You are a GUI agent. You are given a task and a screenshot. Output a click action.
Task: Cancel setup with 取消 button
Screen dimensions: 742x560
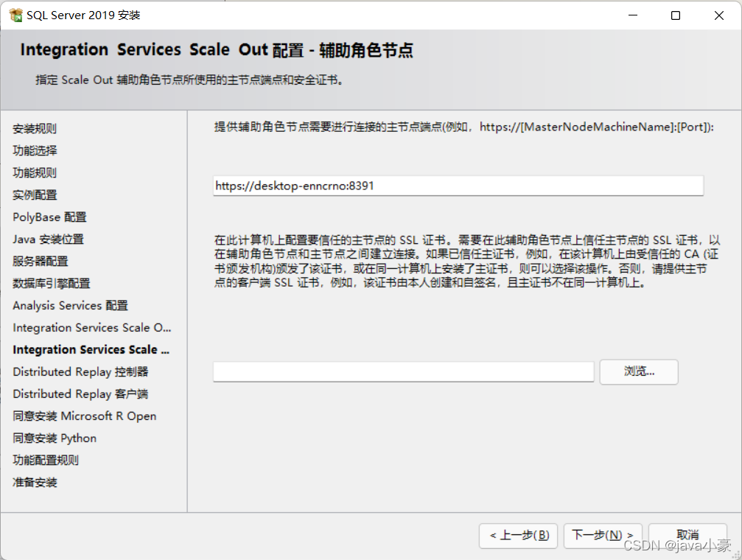(687, 536)
